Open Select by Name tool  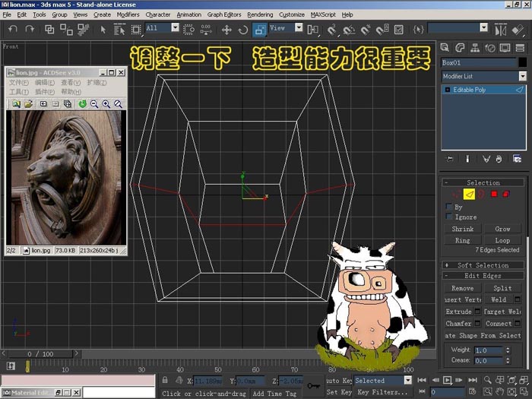point(119,30)
